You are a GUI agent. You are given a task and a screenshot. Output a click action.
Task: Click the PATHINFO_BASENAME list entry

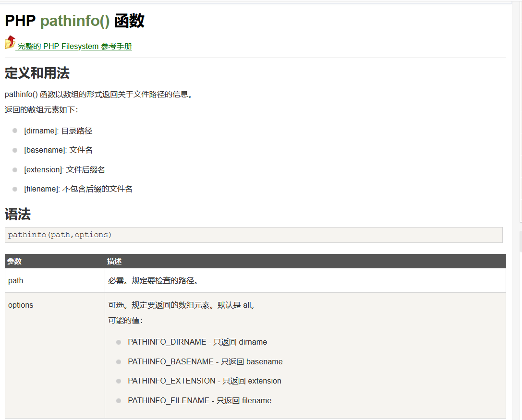(x=205, y=361)
